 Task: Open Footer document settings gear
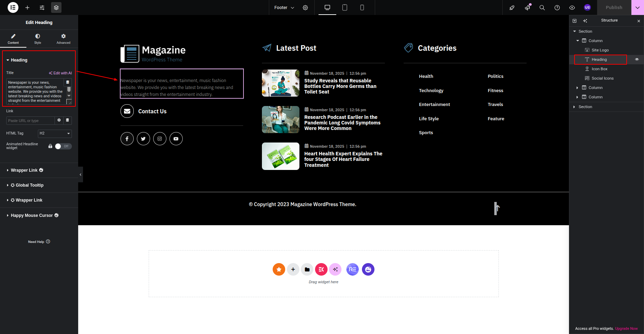pyautogui.click(x=305, y=8)
